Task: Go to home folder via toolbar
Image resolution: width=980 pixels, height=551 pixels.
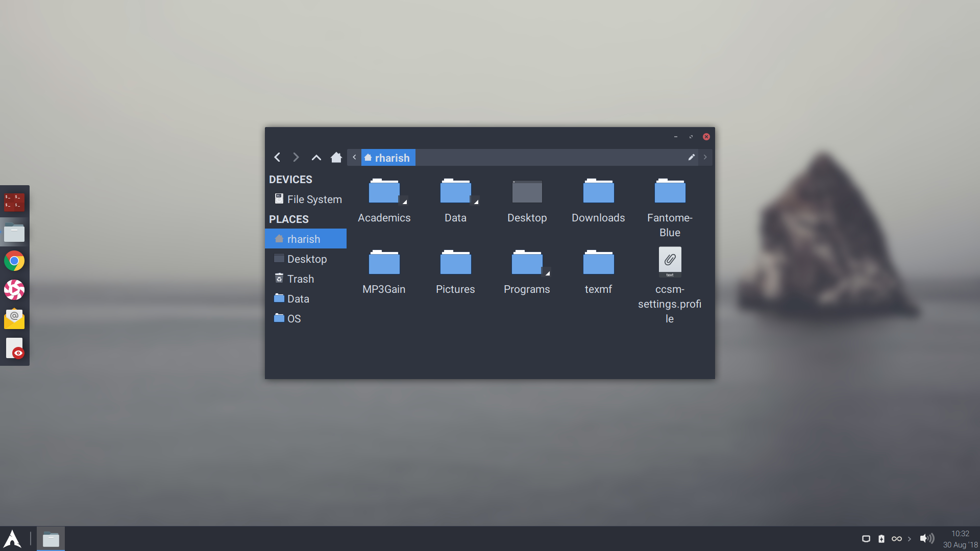Action: [336, 157]
